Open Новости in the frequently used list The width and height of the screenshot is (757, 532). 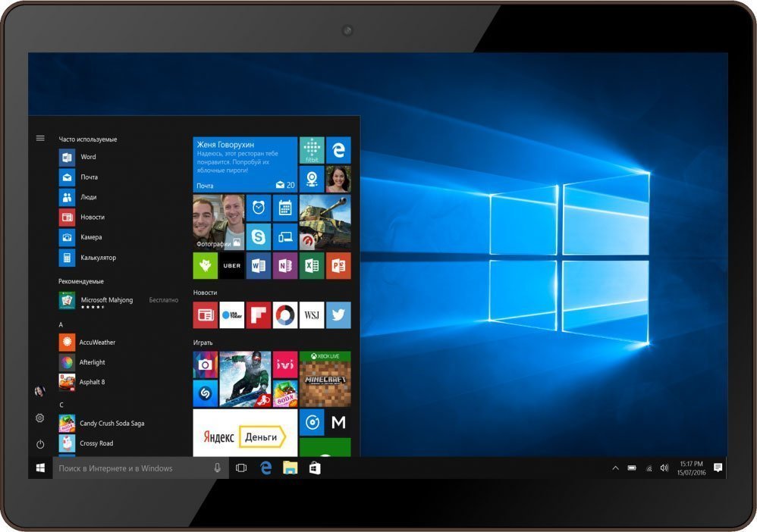tap(82, 217)
